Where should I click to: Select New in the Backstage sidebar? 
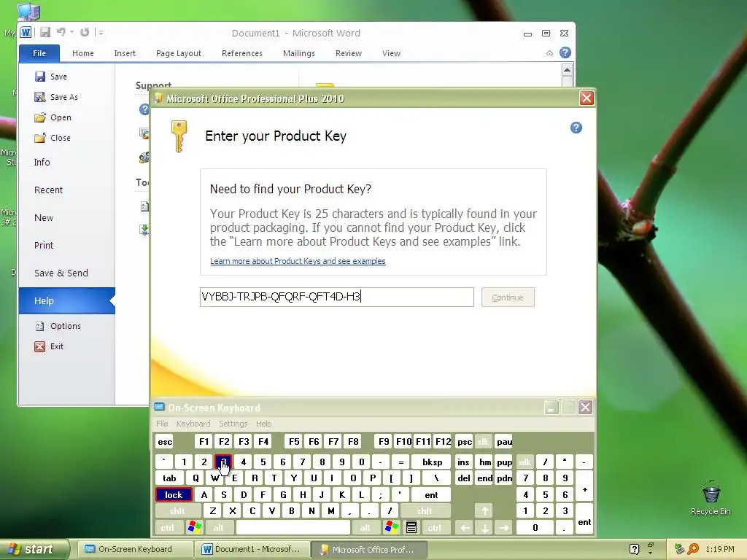[44, 217]
